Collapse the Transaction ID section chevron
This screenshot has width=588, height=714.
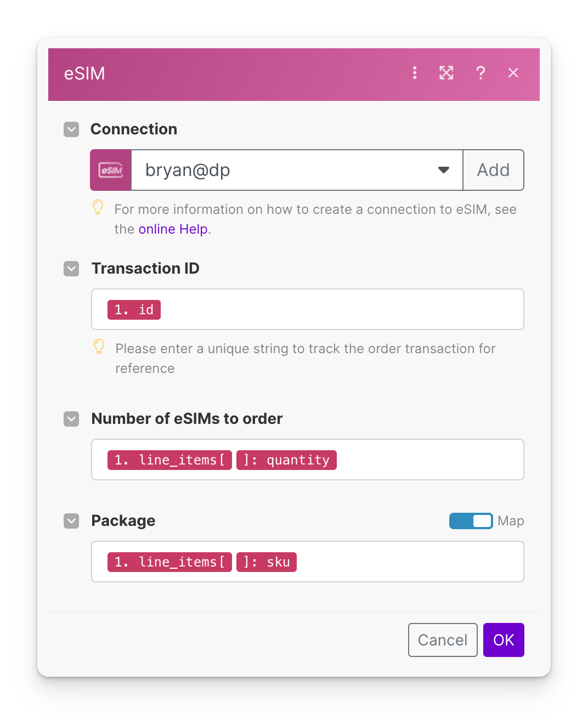pos(71,269)
